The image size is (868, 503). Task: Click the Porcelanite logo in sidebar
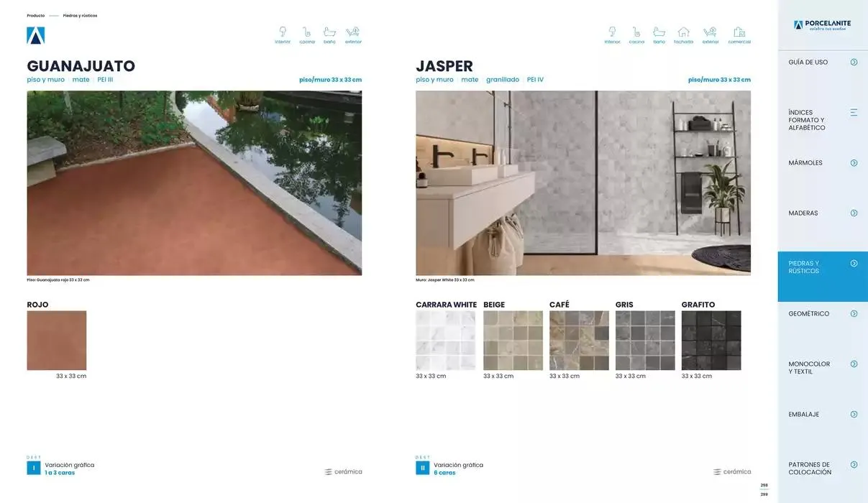(822, 25)
